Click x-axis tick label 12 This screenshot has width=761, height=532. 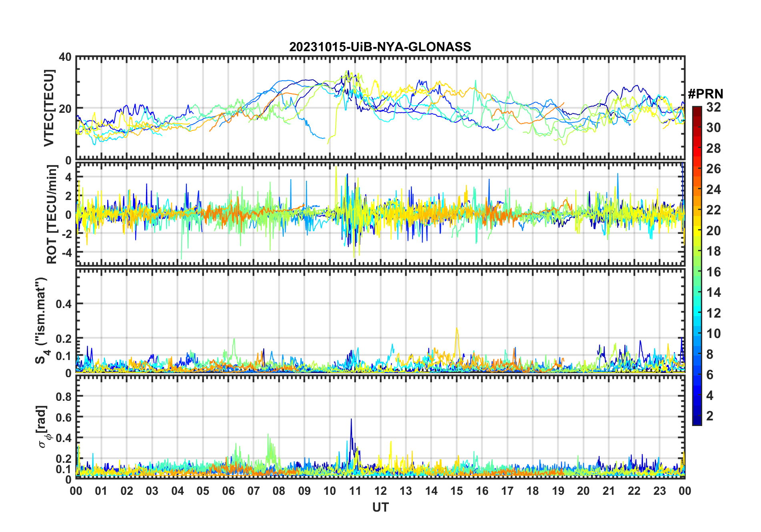click(x=380, y=491)
